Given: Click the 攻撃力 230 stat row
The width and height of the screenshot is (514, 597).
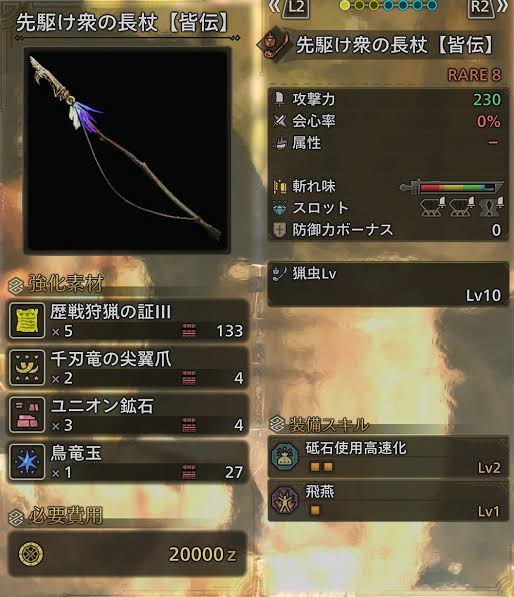Looking at the screenshot, I should coord(388,99).
